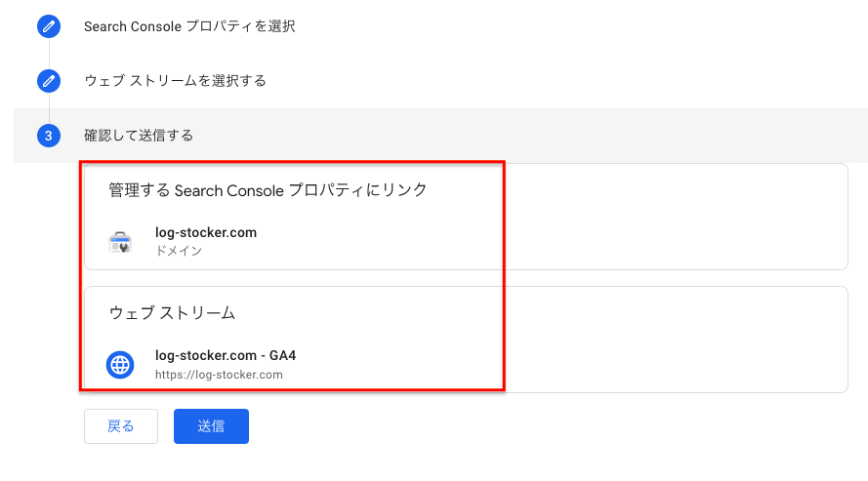The image size is (868, 481).
Task: Click empty area of the Search Console property card
Action: [x=664, y=221]
